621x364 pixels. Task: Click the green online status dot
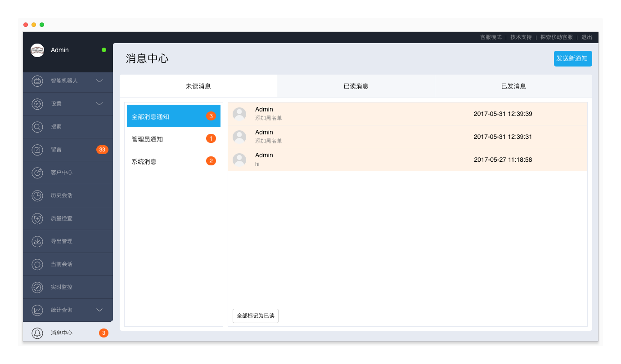coord(104,50)
